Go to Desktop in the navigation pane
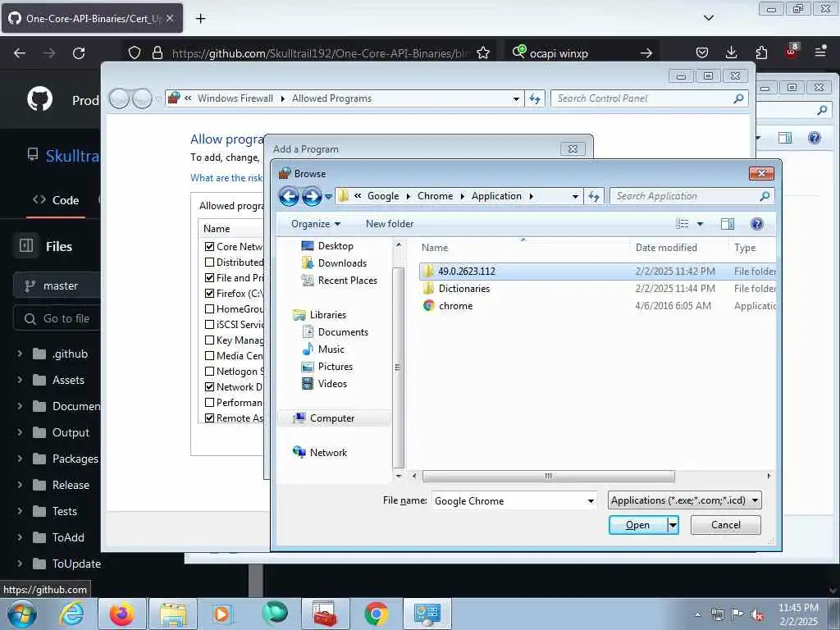Screen dimensions: 840x630 click(327, 246)
